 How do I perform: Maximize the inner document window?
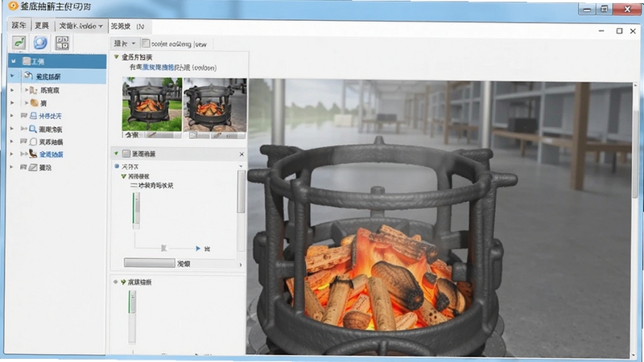619,31
